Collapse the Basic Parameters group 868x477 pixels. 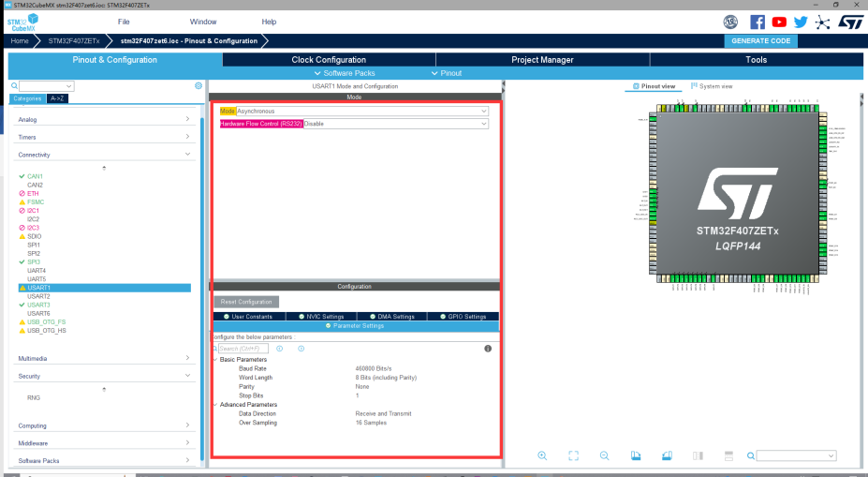click(215, 360)
